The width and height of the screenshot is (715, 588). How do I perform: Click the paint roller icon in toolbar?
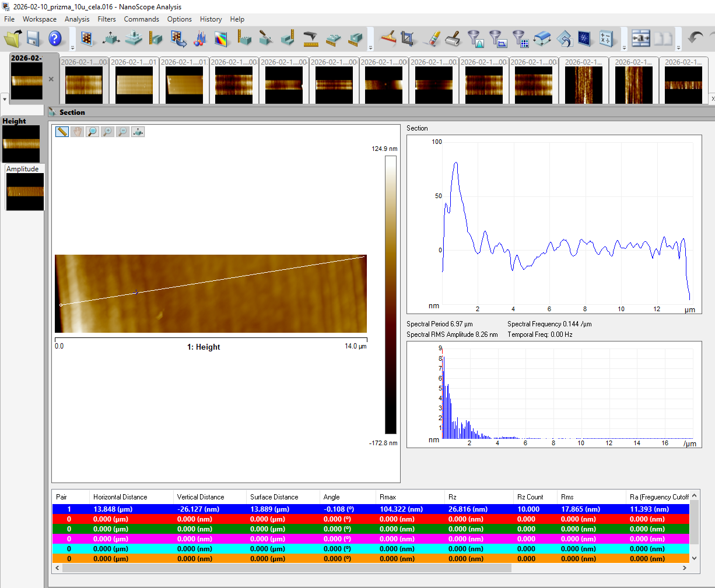pos(453,39)
